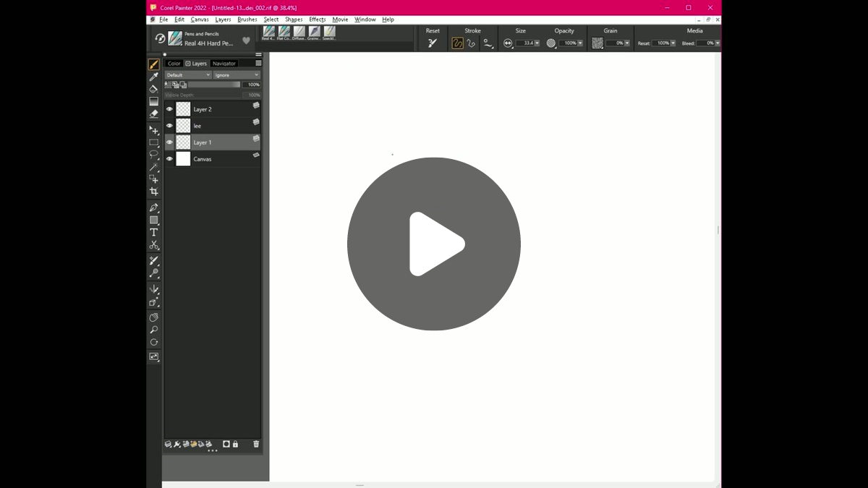The image size is (868, 488).
Task: Hide the Canvas layer
Action: tap(169, 159)
